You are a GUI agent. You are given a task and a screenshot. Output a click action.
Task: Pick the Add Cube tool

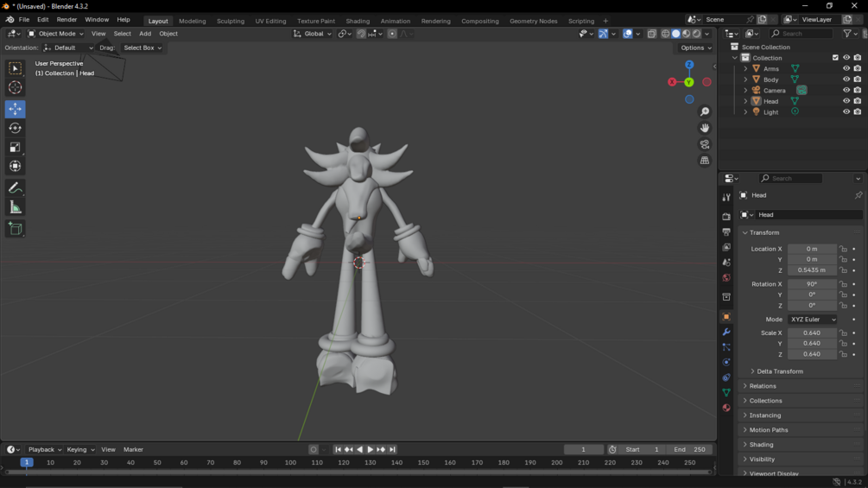[x=15, y=229]
